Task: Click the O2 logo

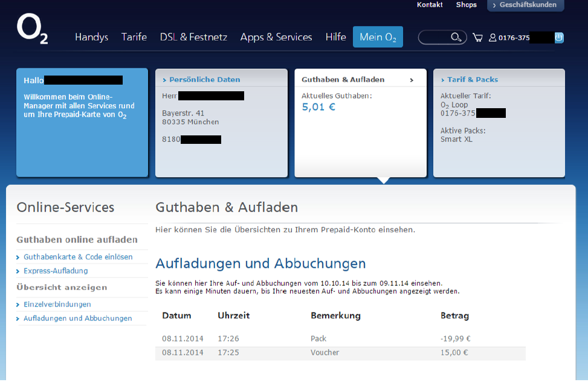Action: (32, 29)
